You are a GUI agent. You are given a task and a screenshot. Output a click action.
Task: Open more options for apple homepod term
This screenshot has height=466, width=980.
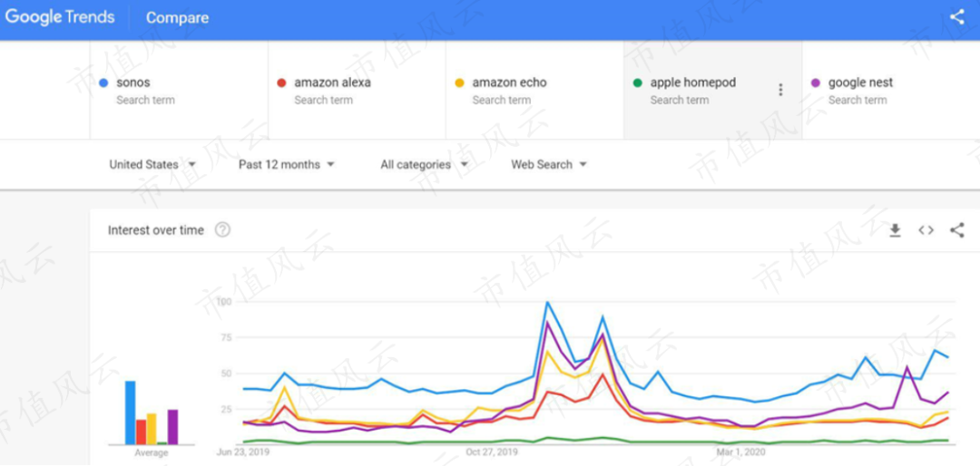tap(780, 90)
